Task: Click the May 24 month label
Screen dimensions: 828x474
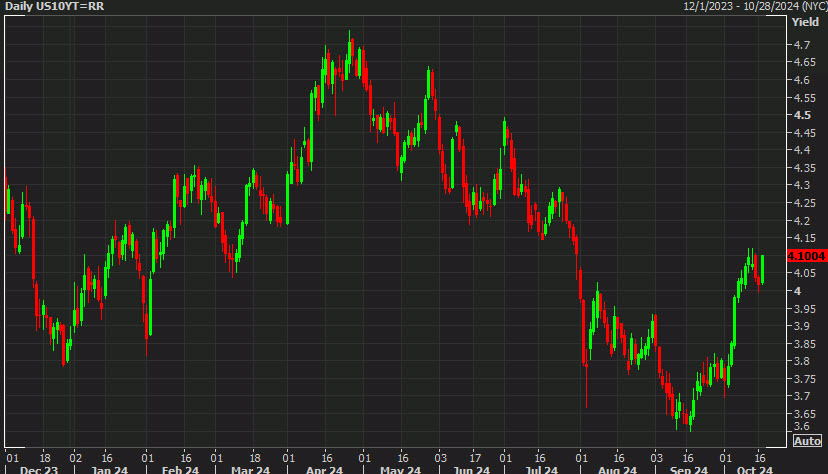Action: (x=398, y=468)
